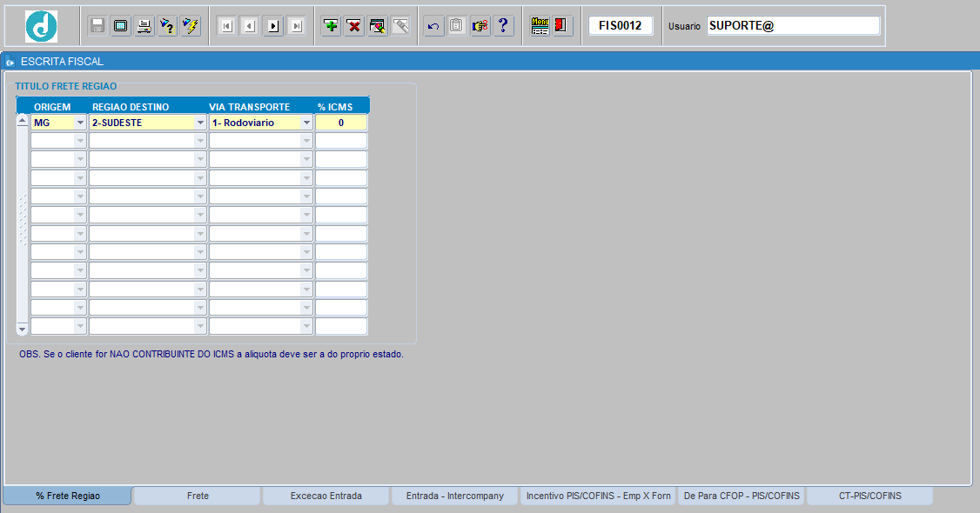Delete the selected record with the red X icon
980x513 pixels.
click(353, 26)
